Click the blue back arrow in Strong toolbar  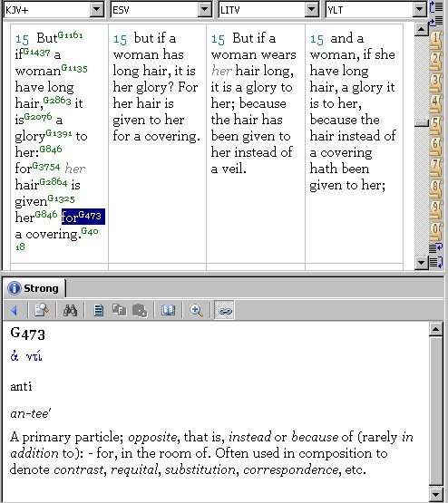(14, 310)
